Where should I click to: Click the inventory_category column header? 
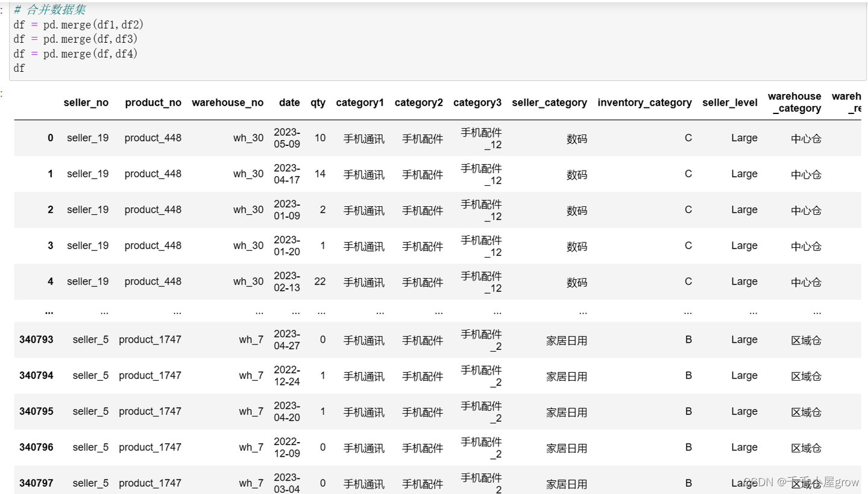645,103
